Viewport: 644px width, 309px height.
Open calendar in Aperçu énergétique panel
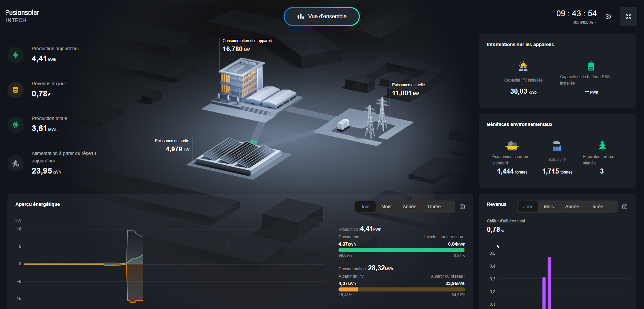pos(462,207)
